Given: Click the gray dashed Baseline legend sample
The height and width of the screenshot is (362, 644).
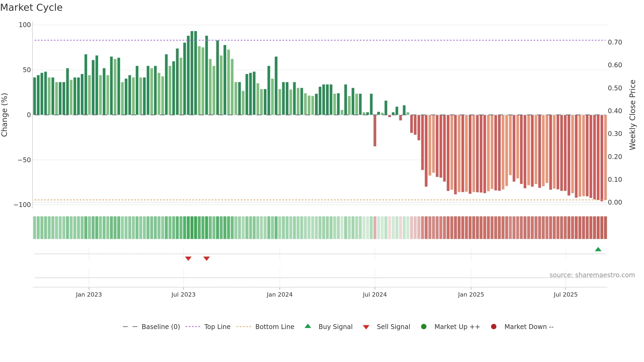Looking at the screenshot, I should click(130, 327).
